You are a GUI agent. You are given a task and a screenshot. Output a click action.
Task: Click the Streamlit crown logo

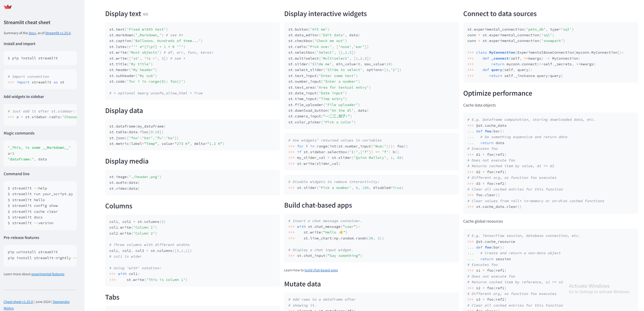click(x=8, y=7)
